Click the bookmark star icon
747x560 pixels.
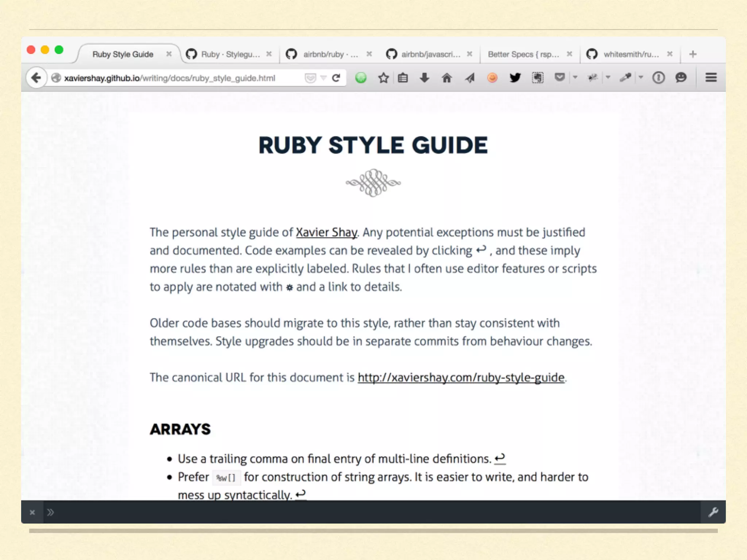click(383, 78)
